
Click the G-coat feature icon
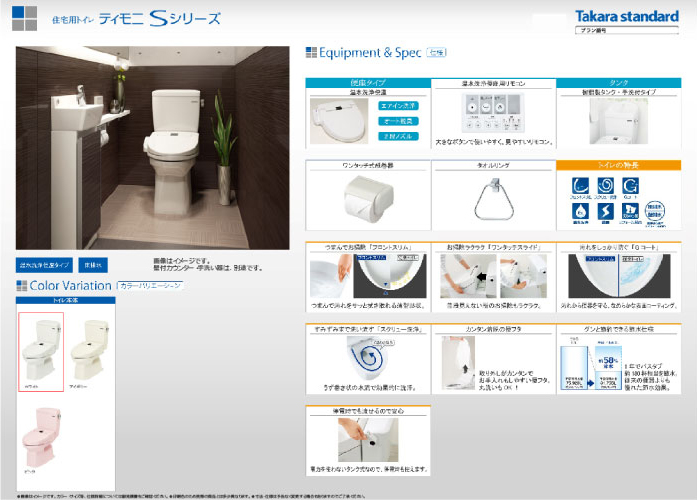point(630,186)
